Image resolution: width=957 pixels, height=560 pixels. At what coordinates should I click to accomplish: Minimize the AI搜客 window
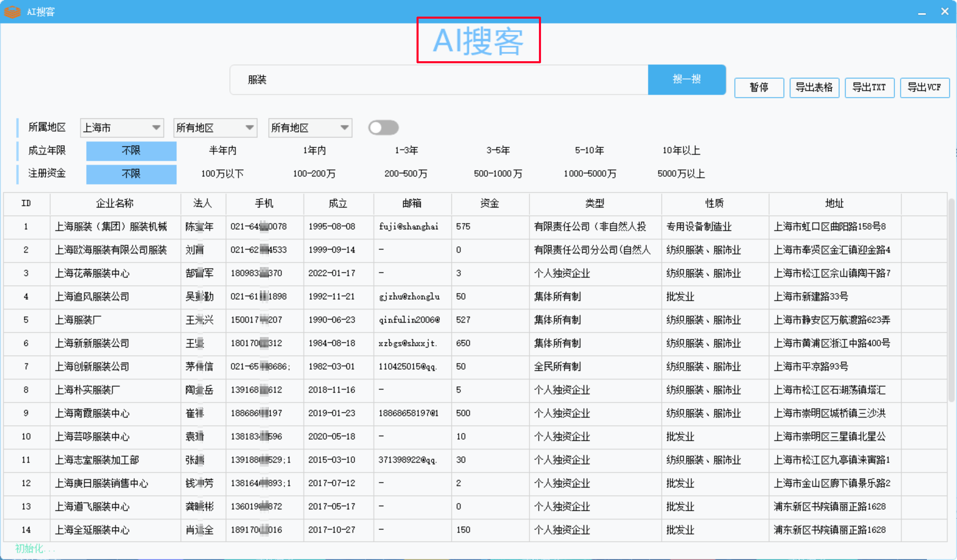pos(922,12)
